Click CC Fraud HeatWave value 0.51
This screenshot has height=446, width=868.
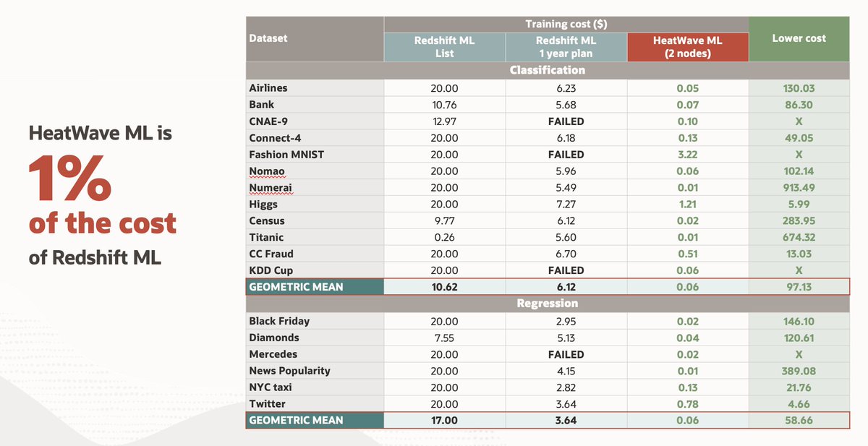688,254
